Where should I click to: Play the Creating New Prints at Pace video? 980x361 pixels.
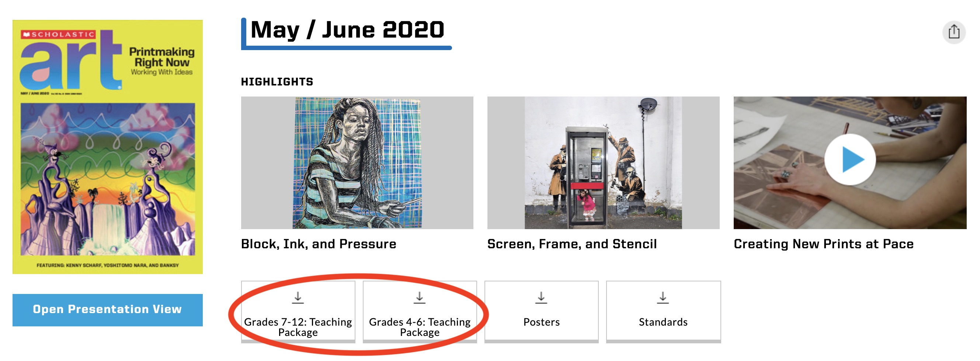click(849, 160)
